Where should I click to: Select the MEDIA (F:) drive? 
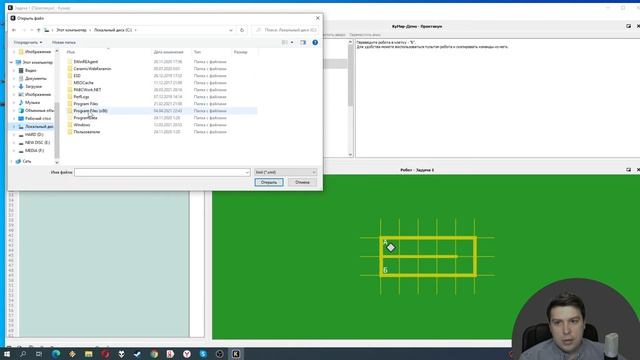(x=34, y=151)
